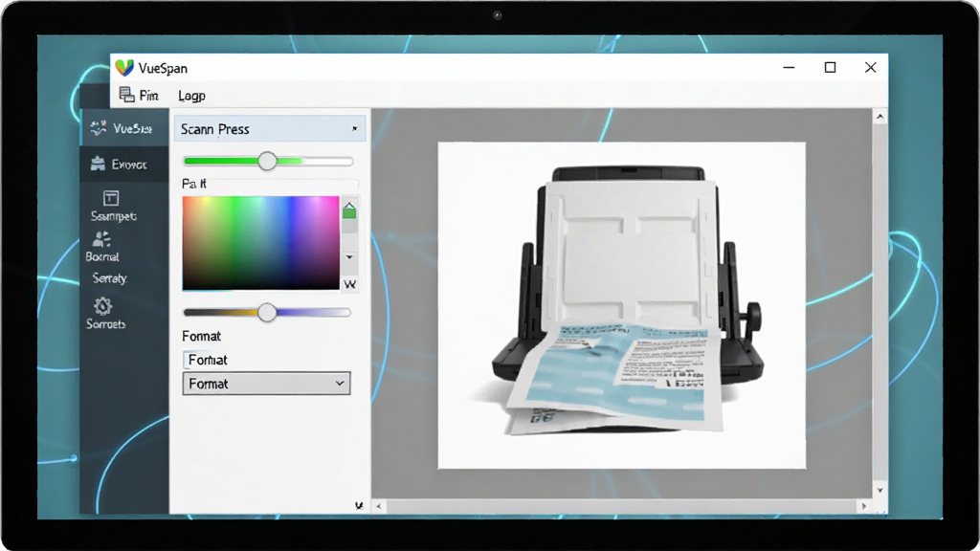Pick a color in the spectrum palette

click(x=260, y=243)
